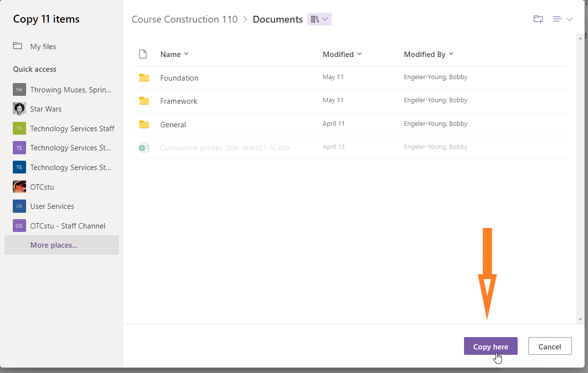Open the Framework folder icon
Viewport: 588px width, 373px height.
(x=144, y=101)
